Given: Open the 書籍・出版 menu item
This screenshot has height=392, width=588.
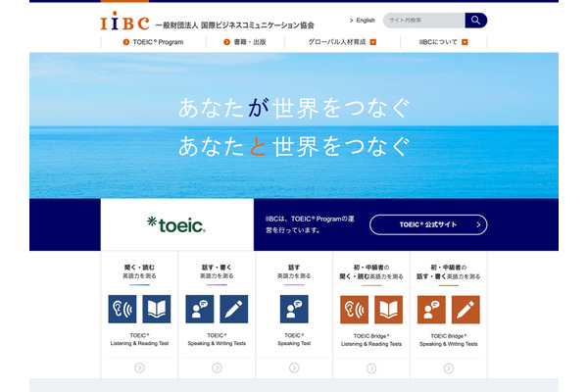Looking at the screenshot, I should coord(245,42).
